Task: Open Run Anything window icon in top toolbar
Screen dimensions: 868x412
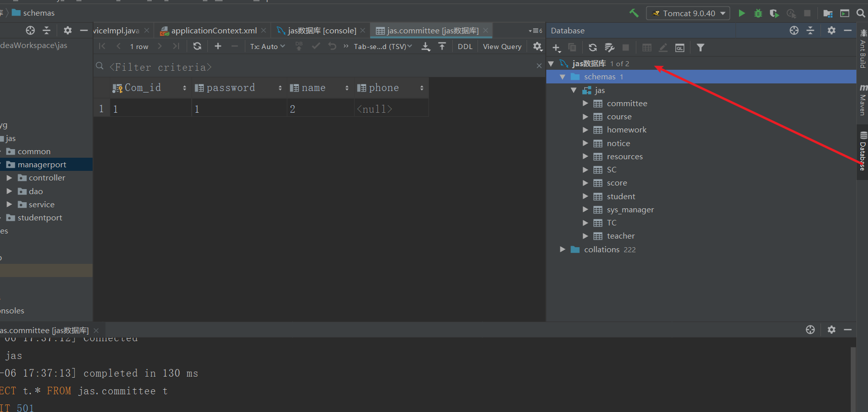Action: pos(845,13)
